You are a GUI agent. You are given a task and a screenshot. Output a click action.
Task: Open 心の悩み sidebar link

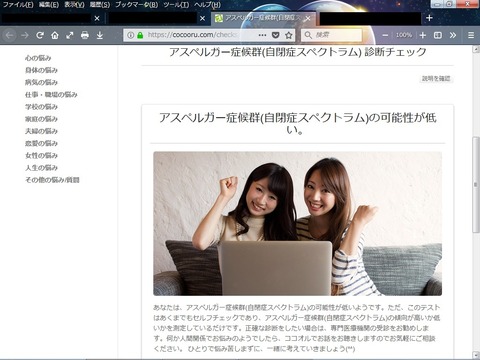click(38, 58)
